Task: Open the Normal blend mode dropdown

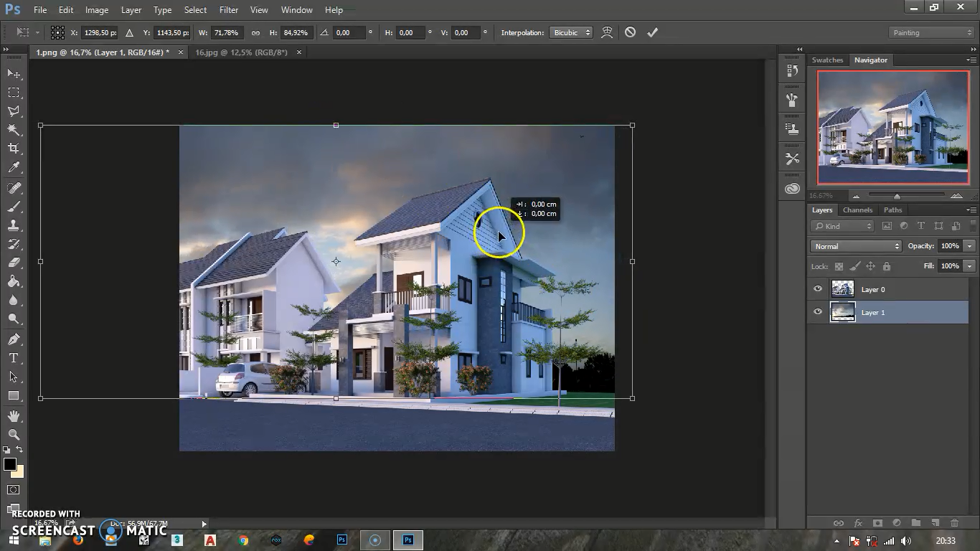Action: (855, 245)
